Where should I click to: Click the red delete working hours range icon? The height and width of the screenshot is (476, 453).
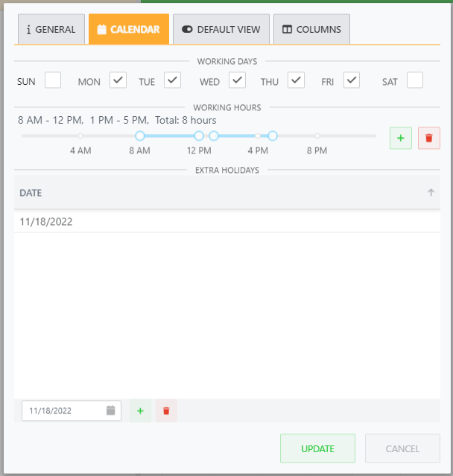click(x=429, y=138)
